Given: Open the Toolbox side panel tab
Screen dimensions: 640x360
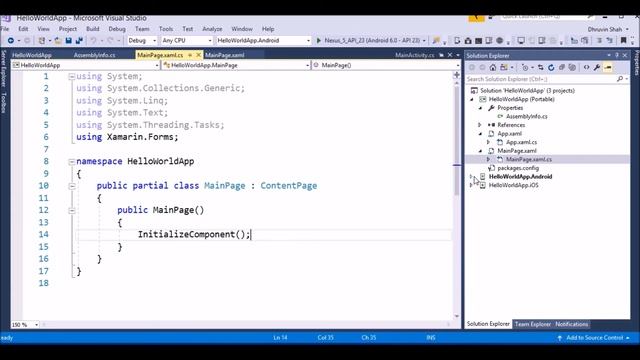Looking at the screenshot, I should click(x=4, y=103).
